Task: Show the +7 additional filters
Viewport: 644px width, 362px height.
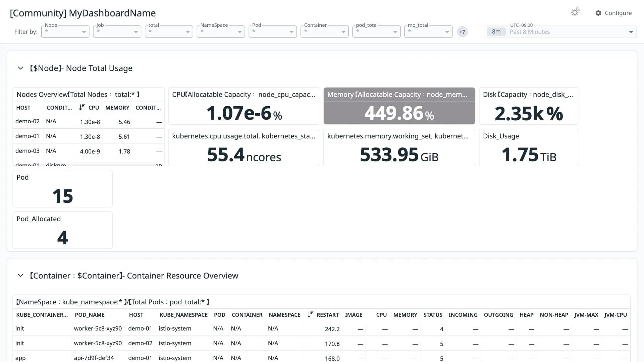Action: [x=462, y=32]
